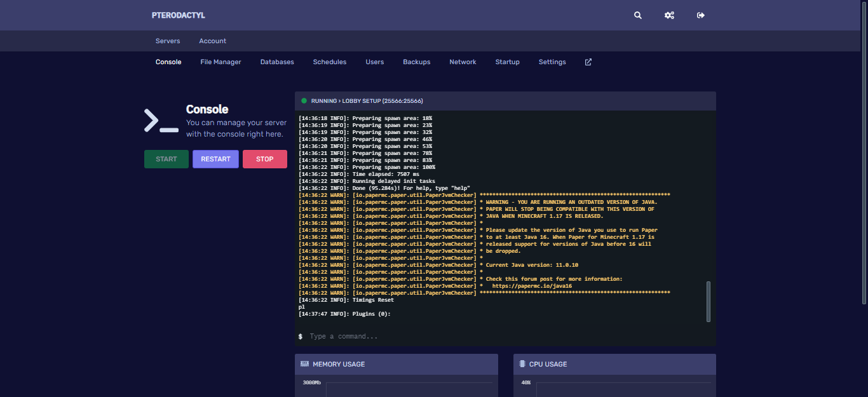Click the search magnifier icon
This screenshot has height=397, width=868.
(638, 15)
